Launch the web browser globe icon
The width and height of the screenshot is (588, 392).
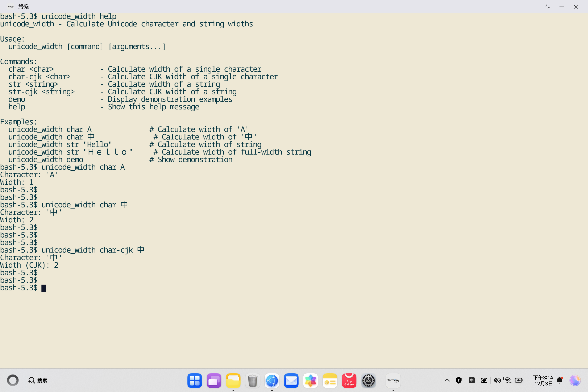point(272,381)
